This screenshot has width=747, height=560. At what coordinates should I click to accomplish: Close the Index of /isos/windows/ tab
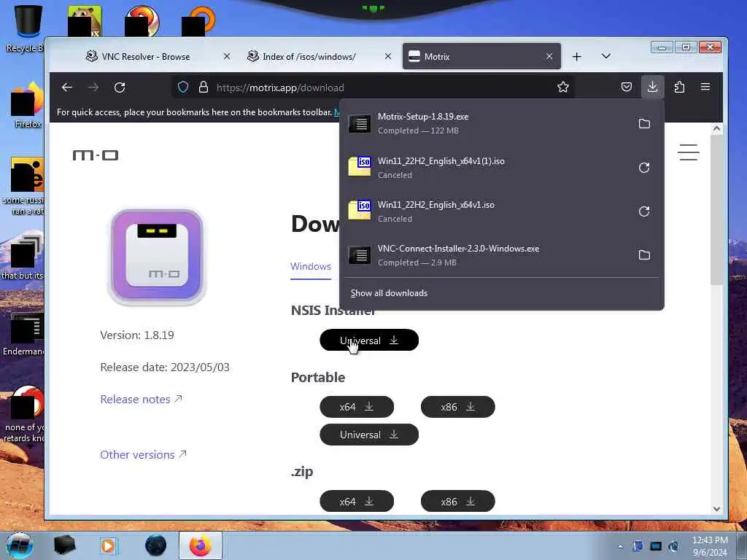pyautogui.click(x=388, y=56)
